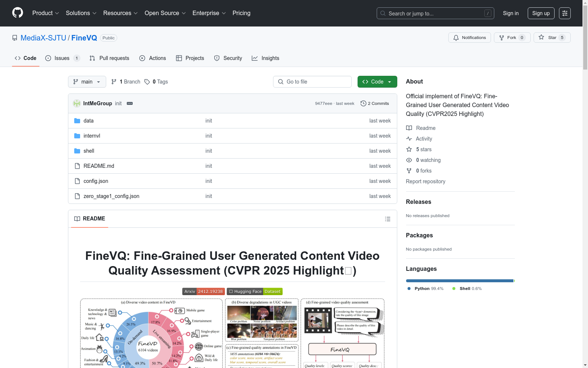
Task: Expand the Open Source menu
Action: tap(165, 13)
